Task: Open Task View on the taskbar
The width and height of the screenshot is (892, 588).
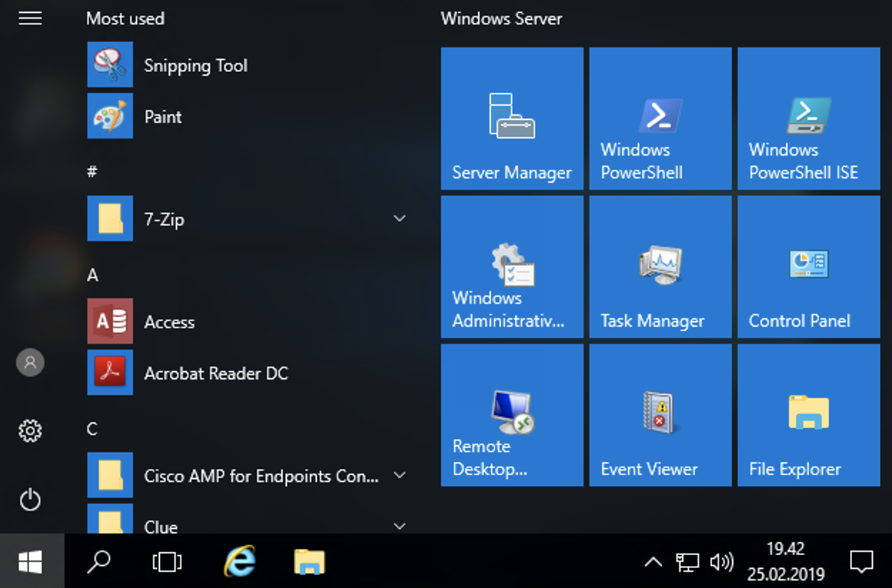Action: [x=167, y=562]
